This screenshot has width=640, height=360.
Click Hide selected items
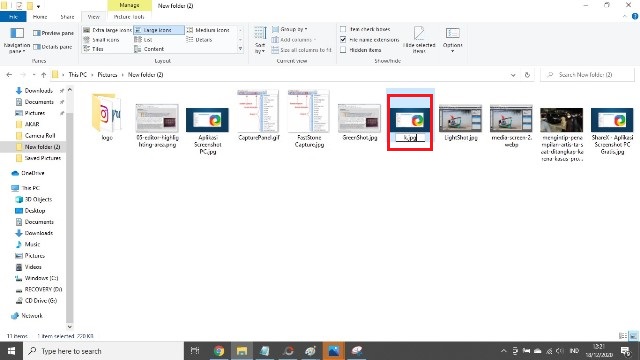[419, 40]
